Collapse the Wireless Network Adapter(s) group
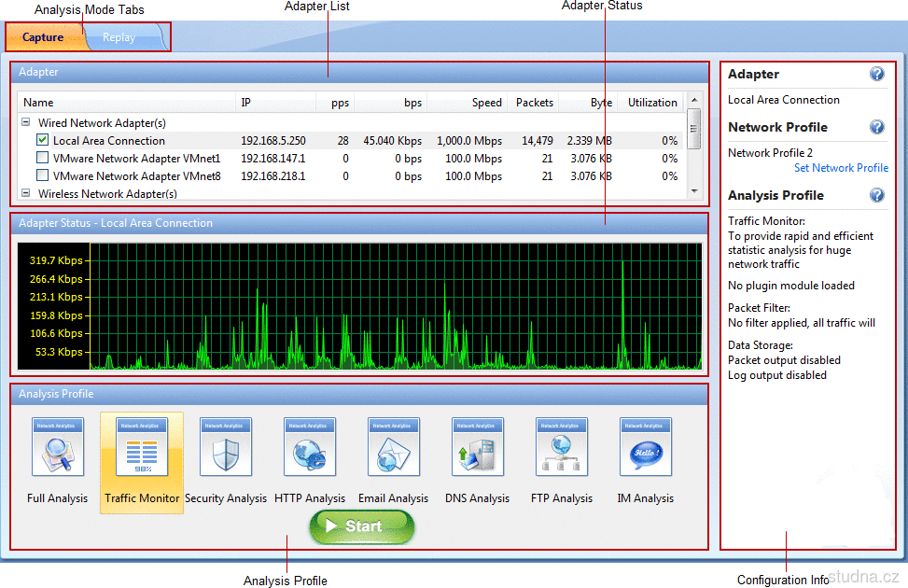The width and height of the screenshot is (908, 588). [x=25, y=193]
